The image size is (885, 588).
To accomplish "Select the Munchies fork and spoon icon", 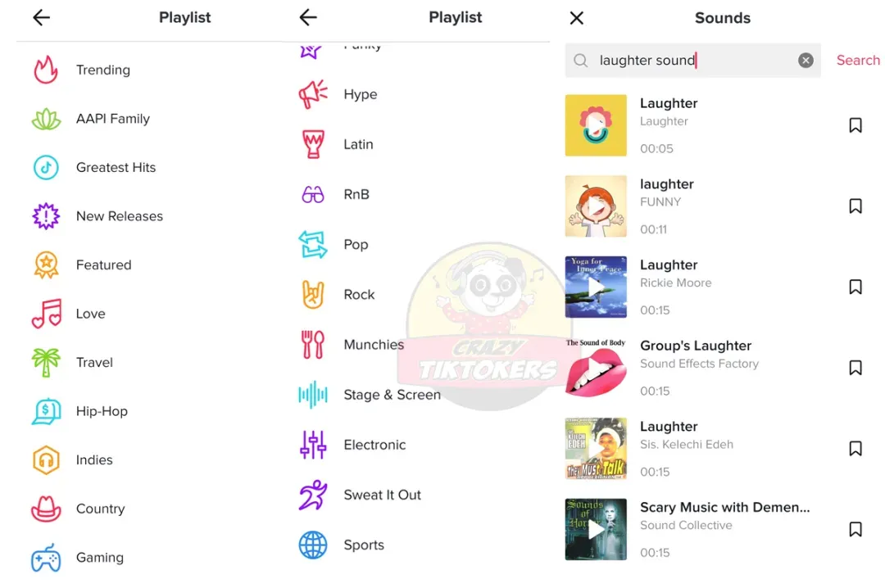I will tap(313, 344).
